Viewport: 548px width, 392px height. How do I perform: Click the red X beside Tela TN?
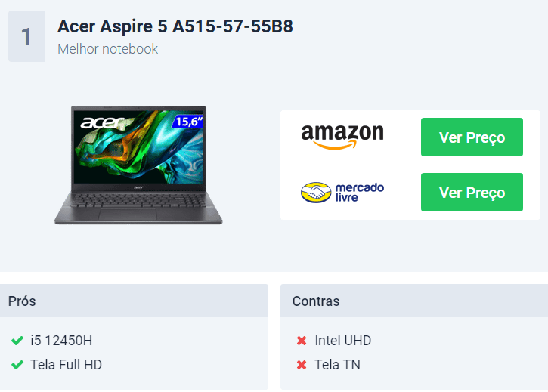point(302,365)
